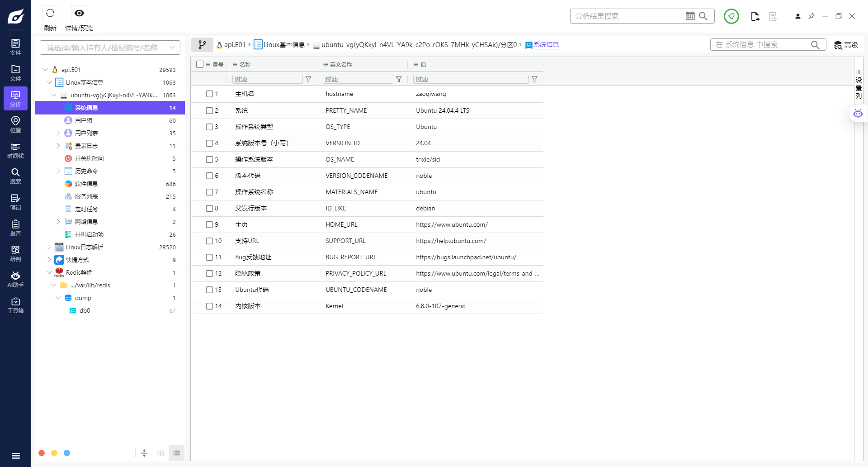This screenshot has width=868, height=467.
Task: Open the floating AI robot icon
Action: (x=858, y=113)
